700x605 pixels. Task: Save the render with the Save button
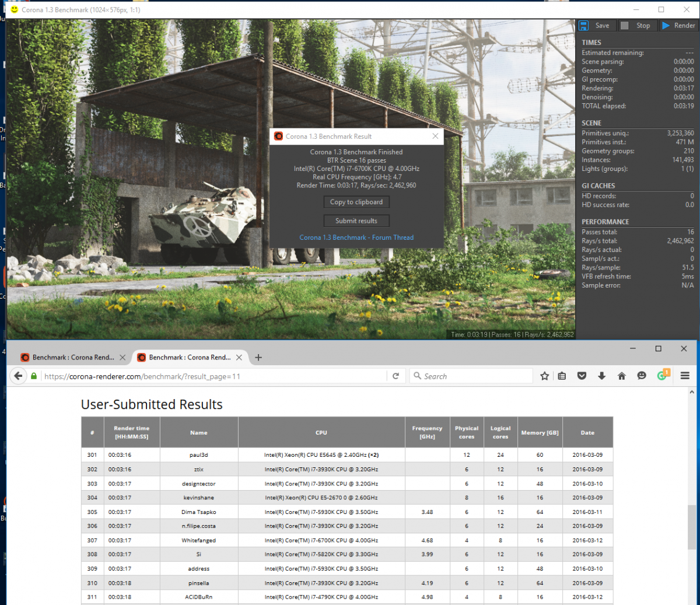click(596, 26)
